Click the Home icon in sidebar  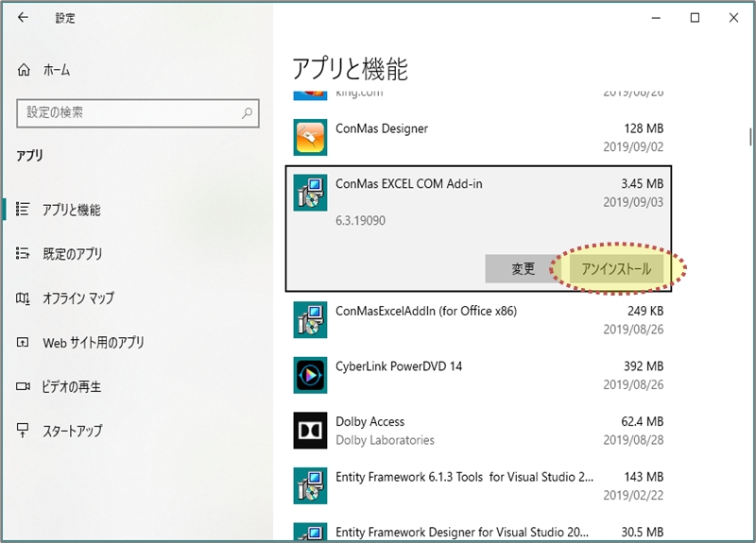tap(25, 70)
